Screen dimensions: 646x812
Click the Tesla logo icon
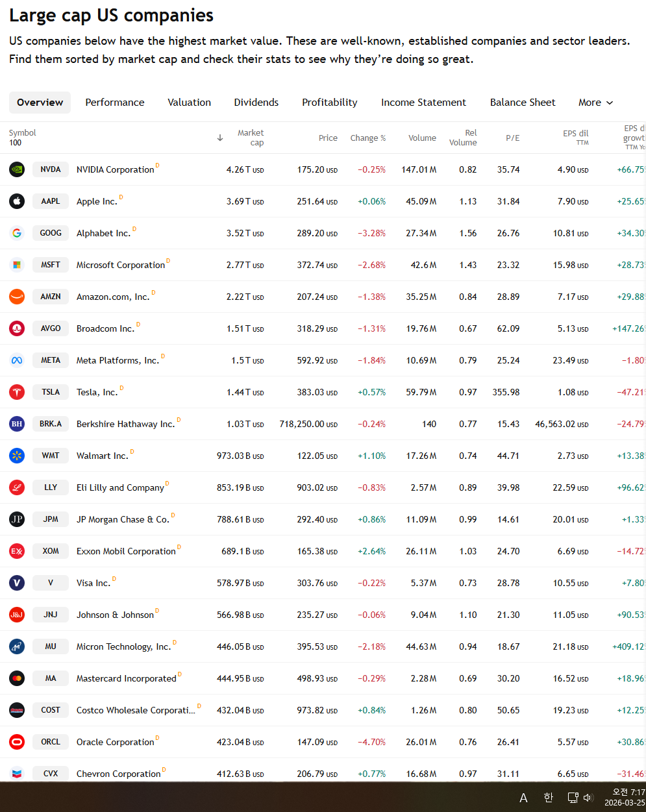tap(17, 392)
